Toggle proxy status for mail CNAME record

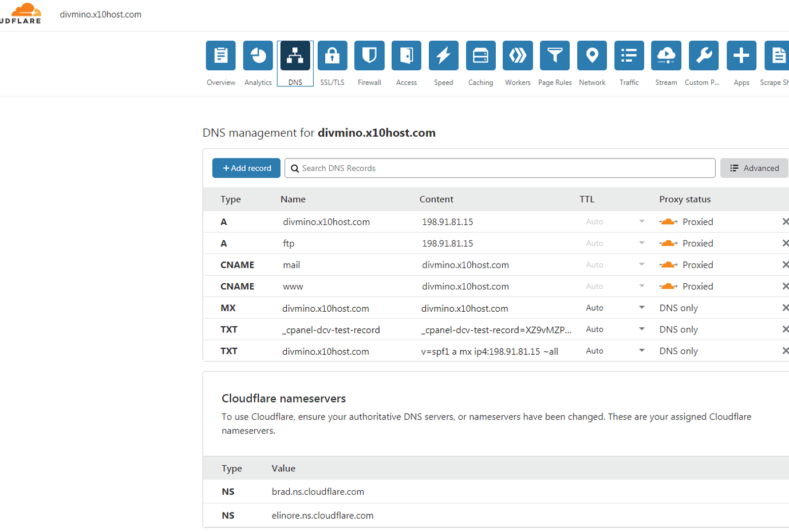[668, 265]
